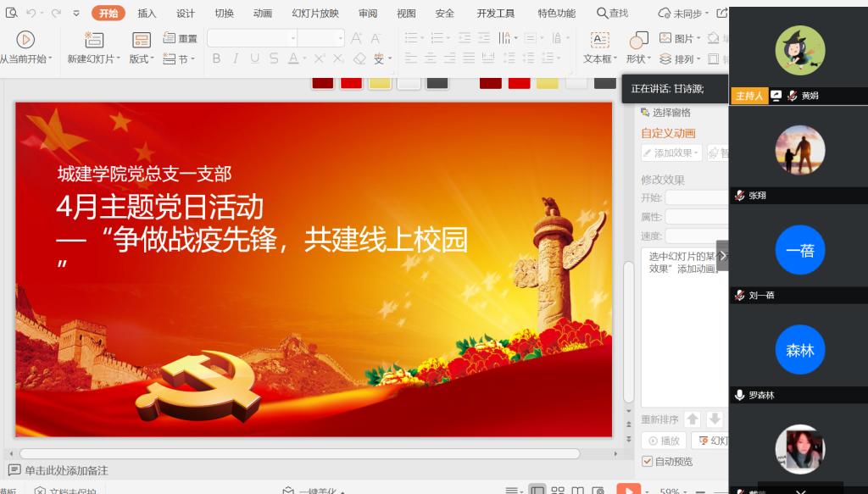
Task: Click the 添加效果 add effect button
Action: pyautogui.click(x=671, y=153)
